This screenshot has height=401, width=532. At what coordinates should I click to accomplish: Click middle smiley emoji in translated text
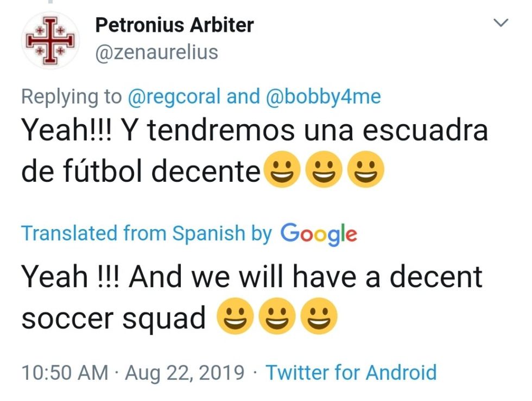pyautogui.click(x=277, y=317)
